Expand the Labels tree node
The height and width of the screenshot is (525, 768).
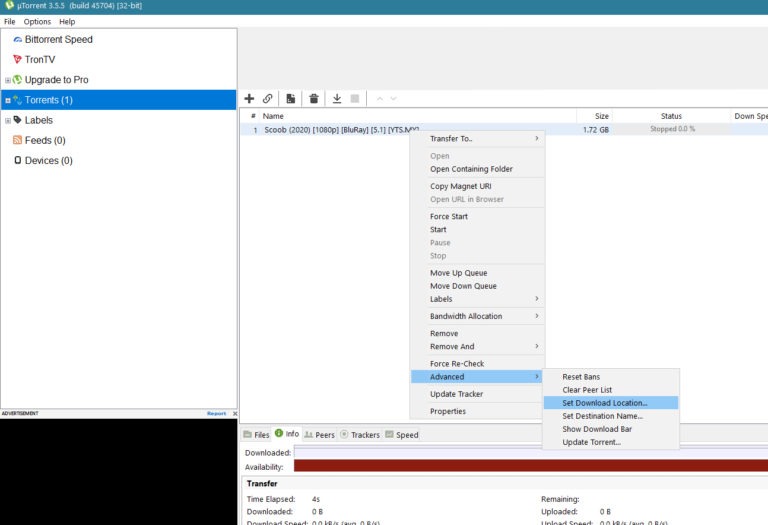point(7,120)
